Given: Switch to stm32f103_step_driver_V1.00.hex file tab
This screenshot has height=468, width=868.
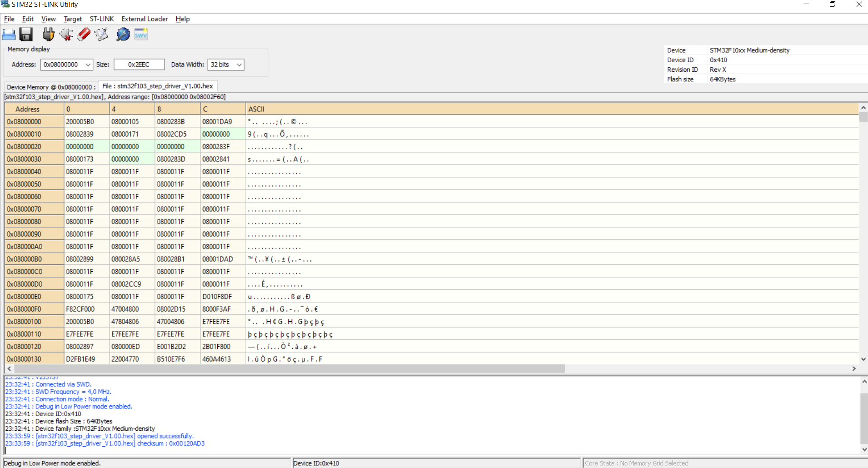Looking at the screenshot, I should [158, 86].
